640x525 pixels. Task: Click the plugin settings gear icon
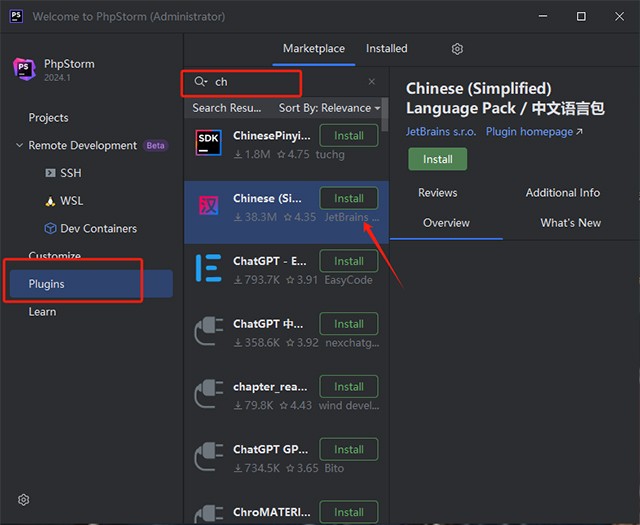tap(457, 49)
